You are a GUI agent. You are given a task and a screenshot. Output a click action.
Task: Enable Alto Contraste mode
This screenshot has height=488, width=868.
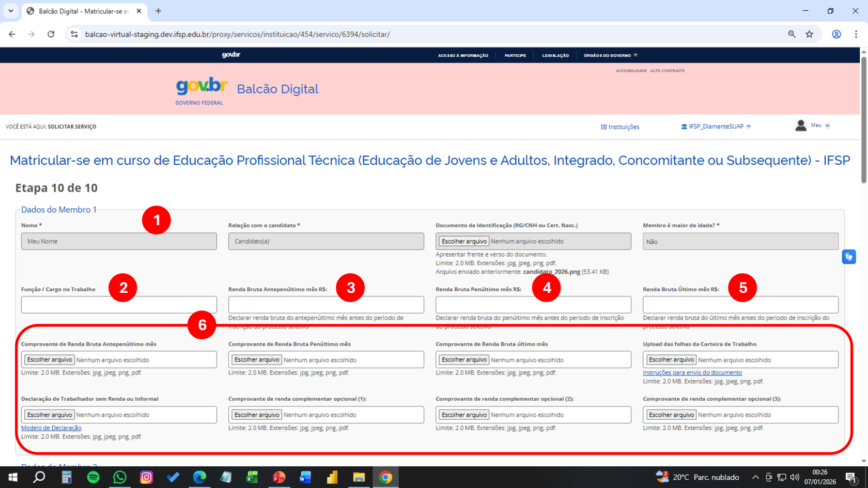pyautogui.click(x=668, y=71)
